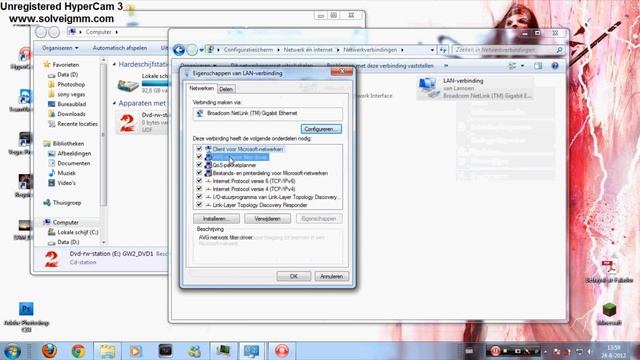Click the Zoeken in Netwerkverbindingen search box

point(509,50)
